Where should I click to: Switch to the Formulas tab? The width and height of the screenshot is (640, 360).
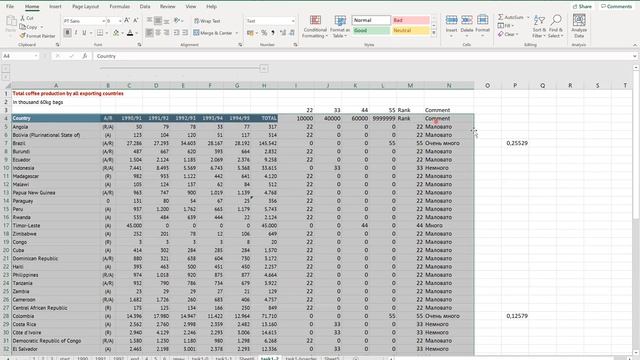pyautogui.click(x=120, y=7)
